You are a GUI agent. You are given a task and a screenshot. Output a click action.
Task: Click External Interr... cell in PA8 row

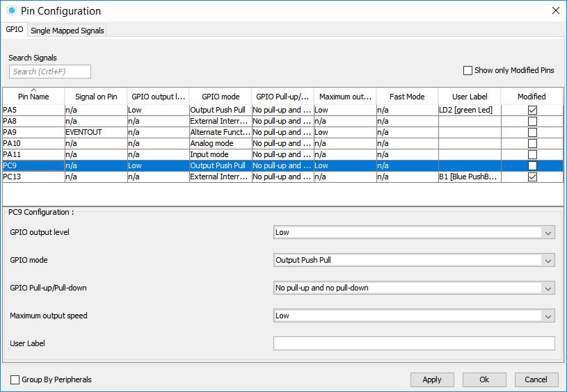tap(221, 121)
